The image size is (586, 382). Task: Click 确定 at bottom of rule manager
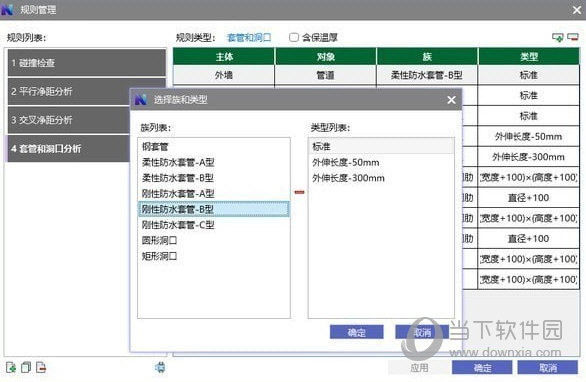(x=482, y=368)
